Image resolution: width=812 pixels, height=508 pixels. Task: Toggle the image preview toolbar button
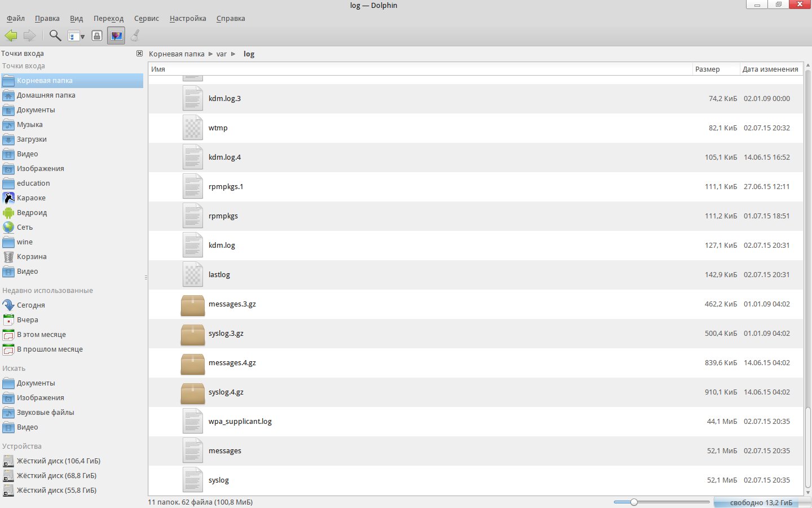(116, 36)
